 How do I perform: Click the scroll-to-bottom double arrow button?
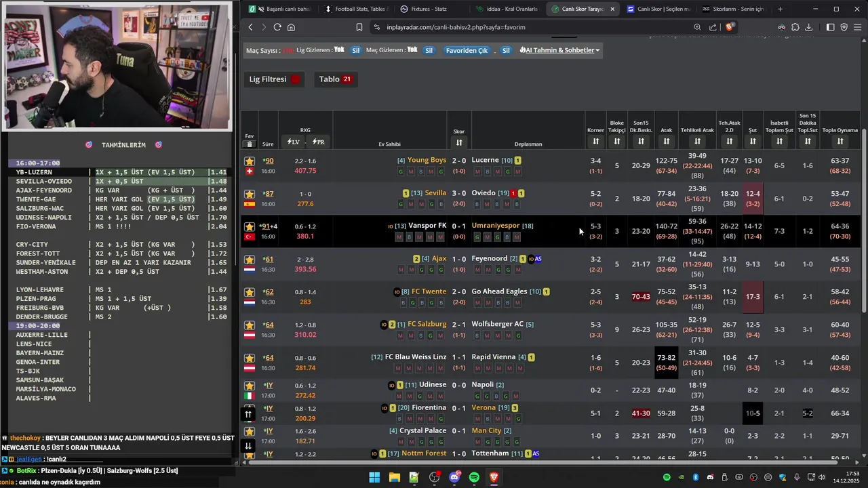point(248,445)
